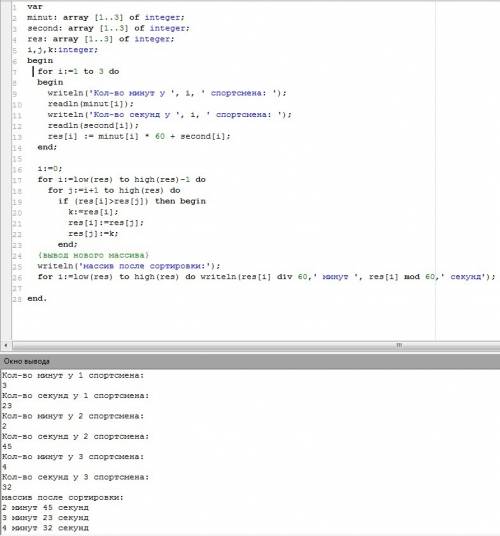
Task: Click line number 17 in the gutter
Action: (x=17, y=180)
